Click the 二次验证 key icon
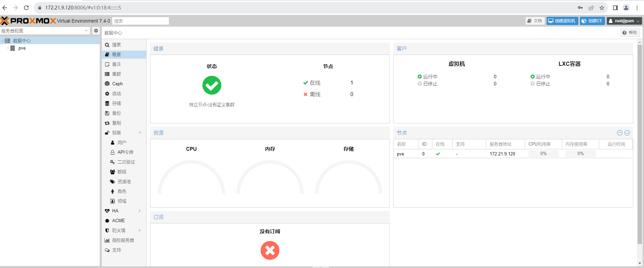Viewport: 644px width, 268px height. [113, 162]
